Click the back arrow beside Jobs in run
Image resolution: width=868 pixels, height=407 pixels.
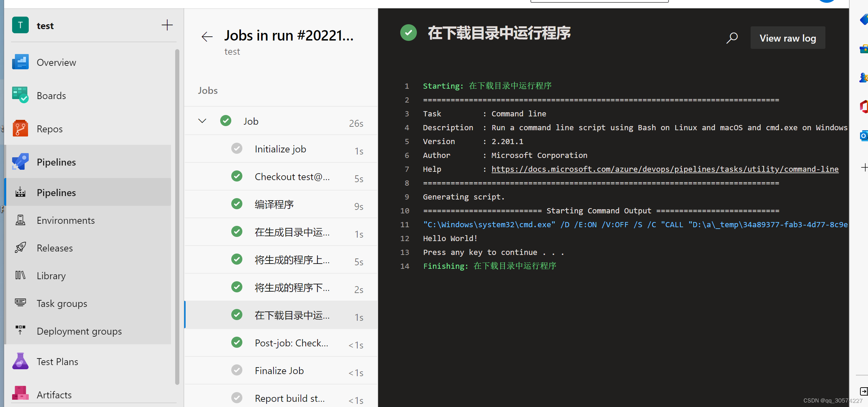tap(207, 36)
